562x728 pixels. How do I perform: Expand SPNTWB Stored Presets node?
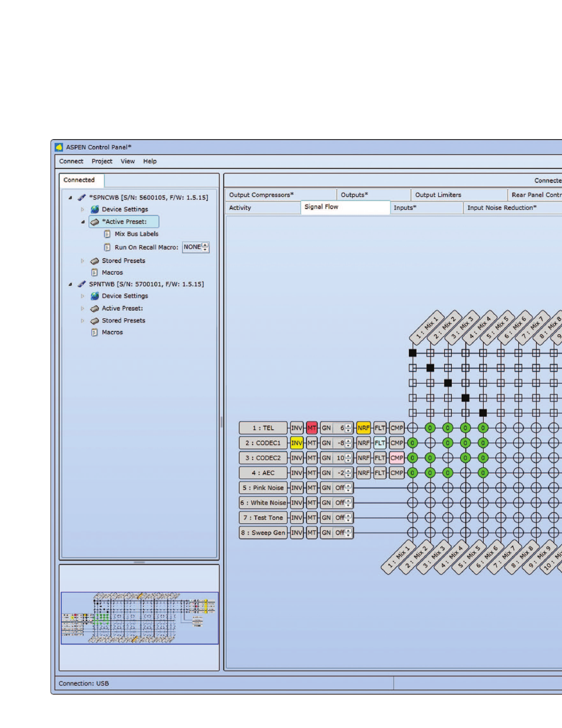point(82,321)
